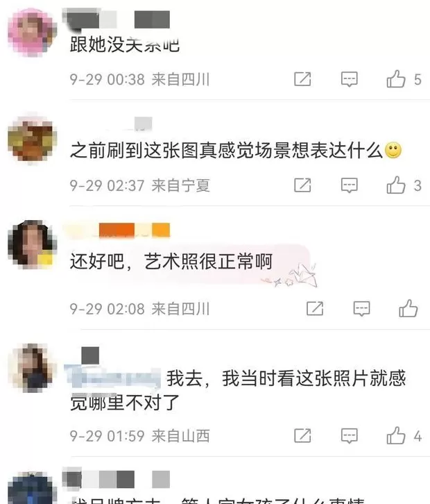Reply to the 9-29 01:59 comment

(349, 436)
